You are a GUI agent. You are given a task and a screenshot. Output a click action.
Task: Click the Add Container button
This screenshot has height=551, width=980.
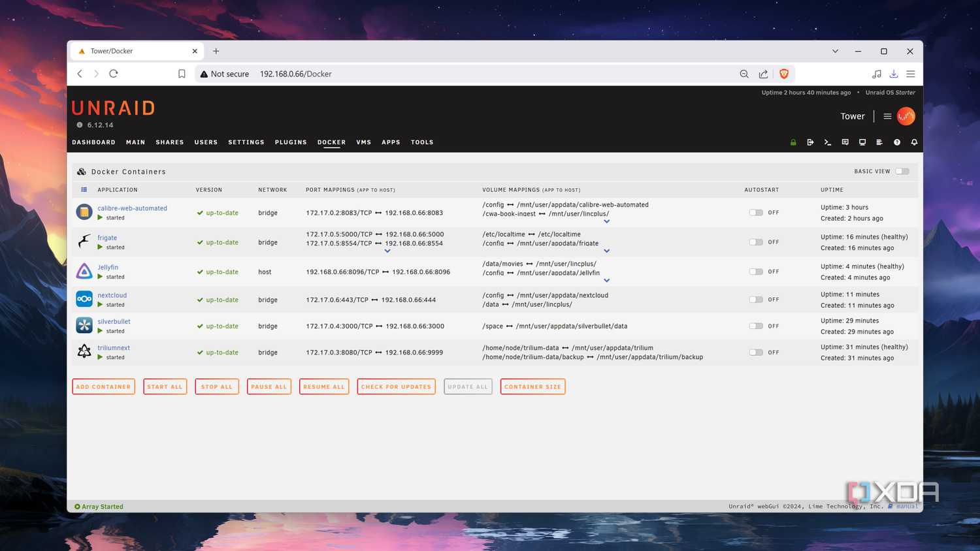(103, 386)
